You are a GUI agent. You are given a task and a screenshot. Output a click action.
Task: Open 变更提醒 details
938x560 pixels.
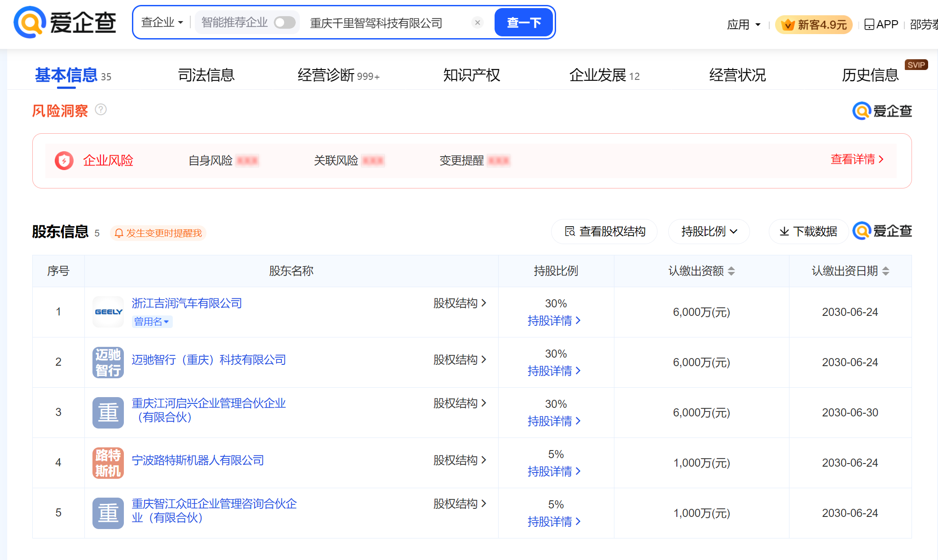475,160
